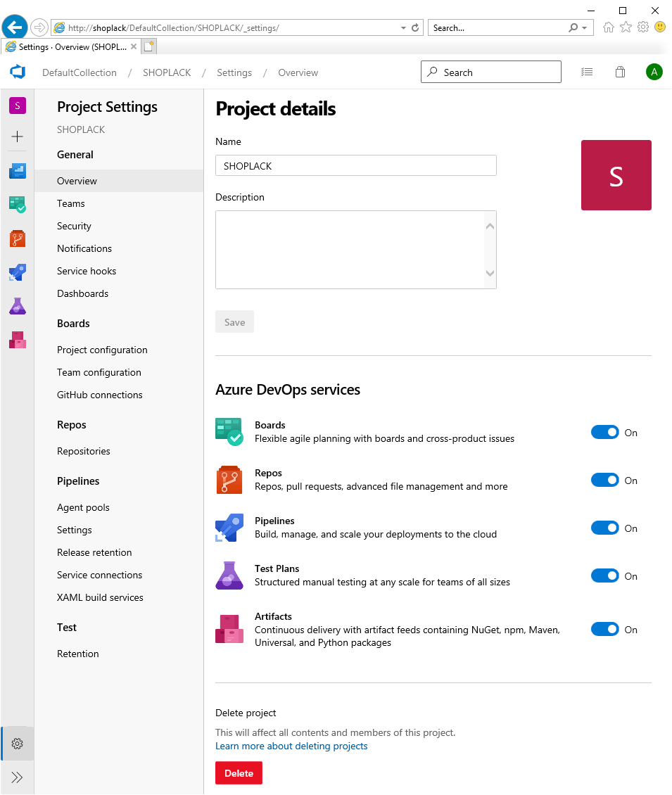Click description box scroll down arrow

[490, 273]
